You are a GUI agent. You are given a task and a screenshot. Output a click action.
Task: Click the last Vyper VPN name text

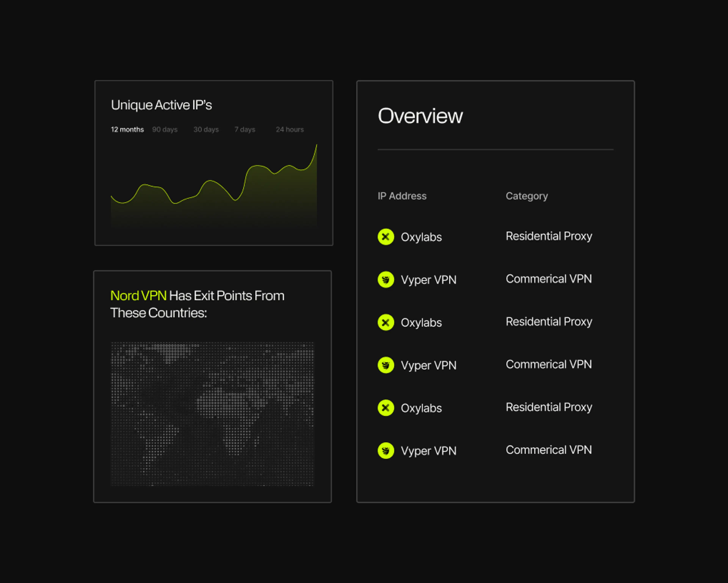[x=428, y=451]
